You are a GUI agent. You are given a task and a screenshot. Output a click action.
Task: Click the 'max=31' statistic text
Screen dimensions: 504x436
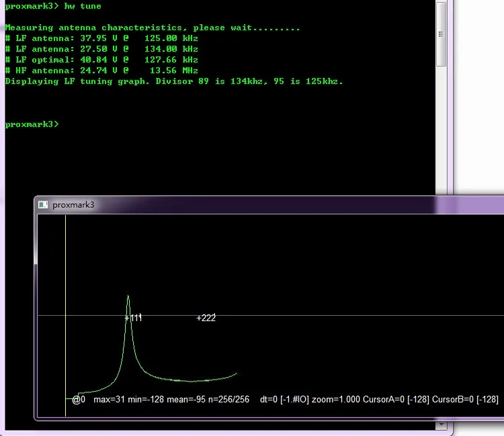click(x=109, y=399)
